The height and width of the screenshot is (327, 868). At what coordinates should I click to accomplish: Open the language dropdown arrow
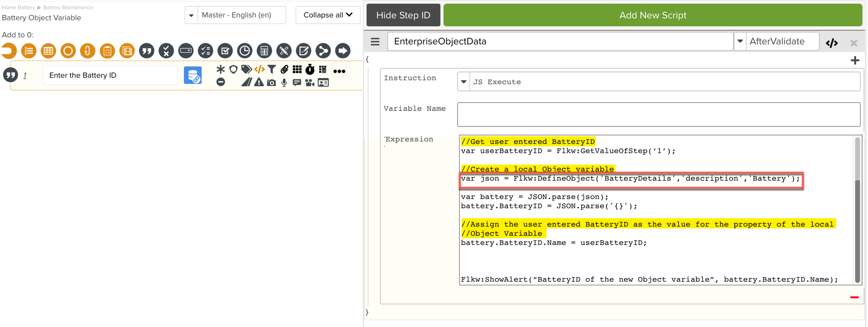(x=191, y=15)
